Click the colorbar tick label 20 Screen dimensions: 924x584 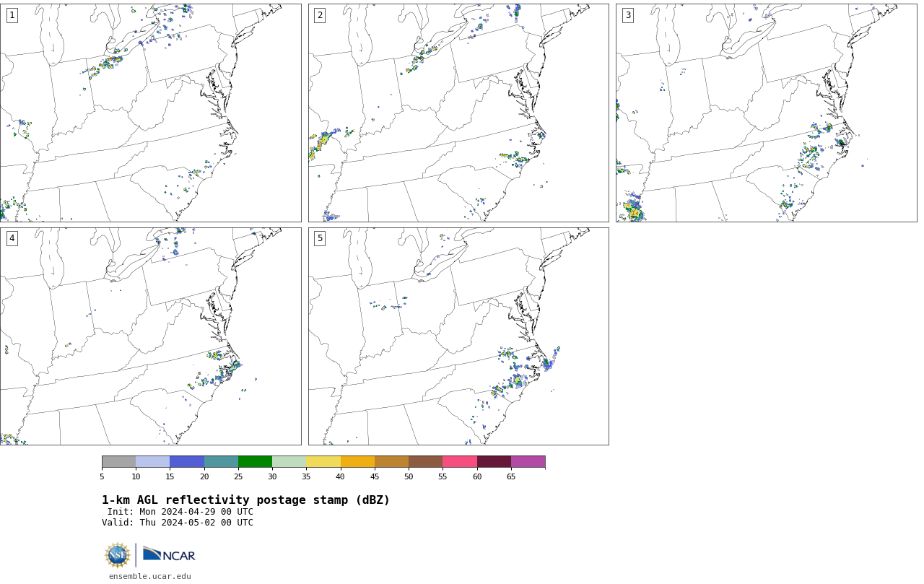(204, 476)
